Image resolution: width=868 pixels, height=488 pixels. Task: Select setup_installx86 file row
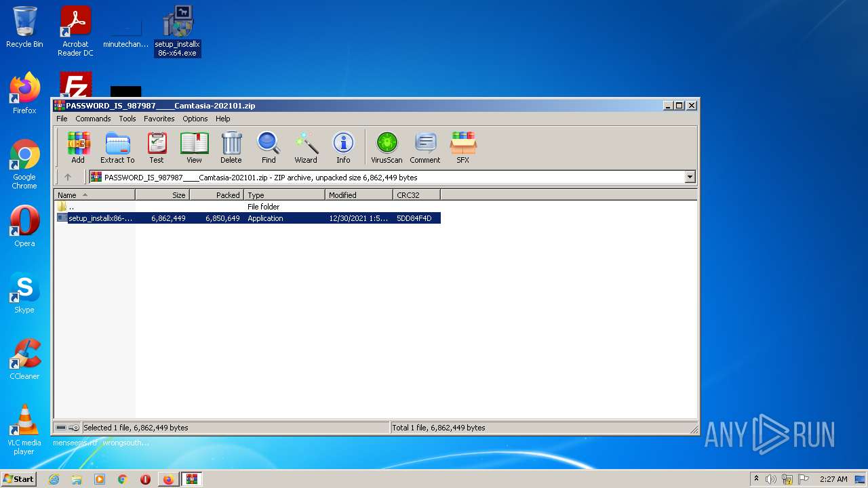click(x=248, y=218)
